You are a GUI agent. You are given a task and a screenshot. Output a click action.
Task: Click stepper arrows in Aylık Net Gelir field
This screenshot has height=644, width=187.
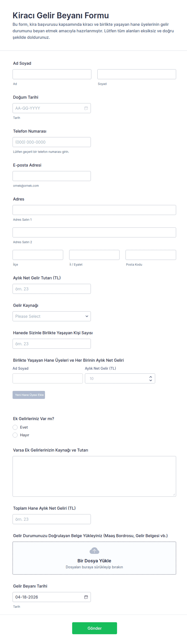click(x=151, y=379)
